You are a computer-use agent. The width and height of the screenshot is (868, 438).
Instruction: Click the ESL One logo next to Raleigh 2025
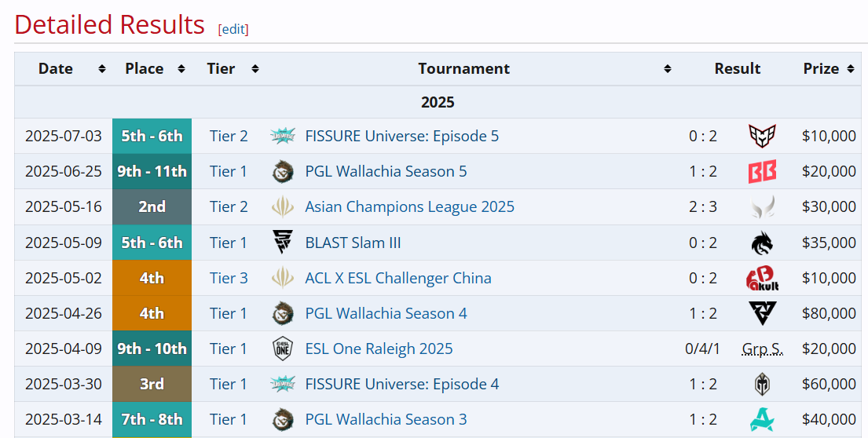point(283,349)
